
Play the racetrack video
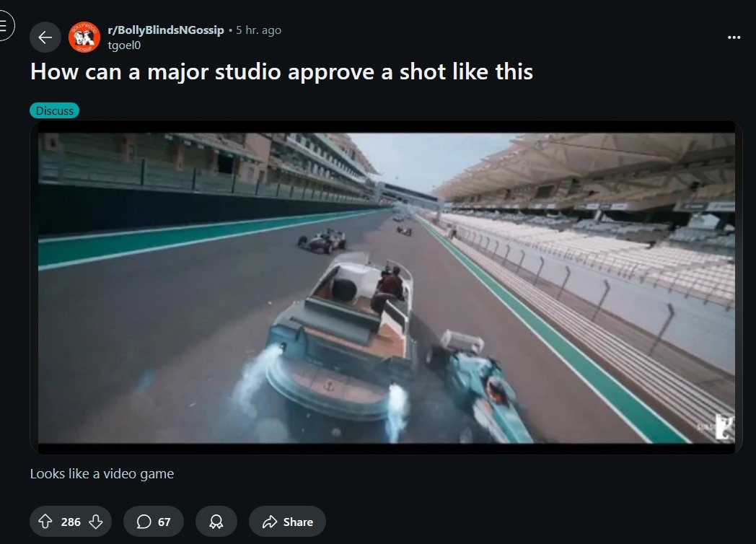click(x=386, y=287)
